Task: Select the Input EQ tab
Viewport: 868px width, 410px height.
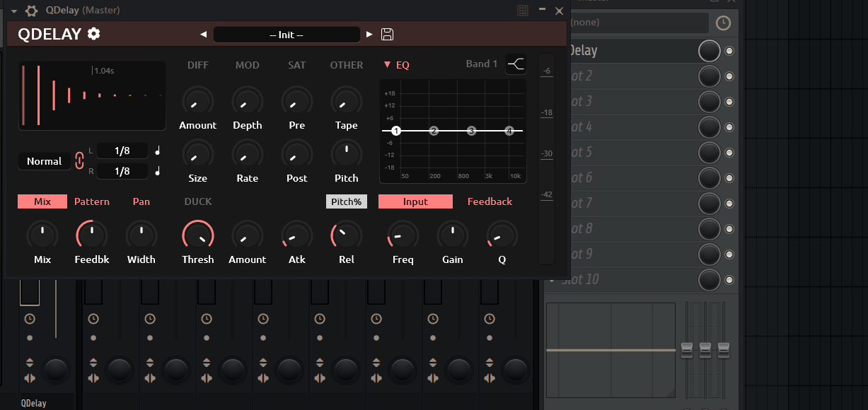Action: pyautogui.click(x=415, y=201)
